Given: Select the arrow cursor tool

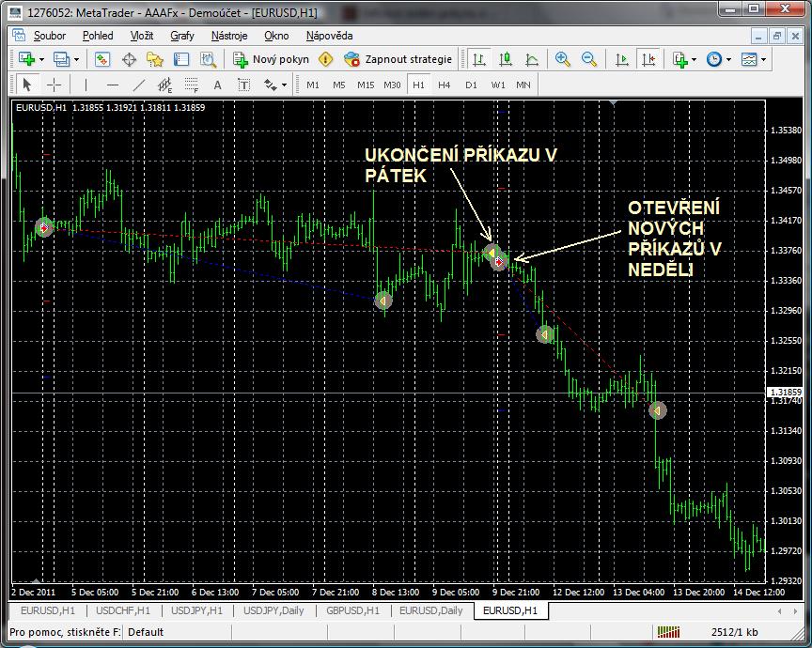Looking at the screenshot, I should click(x=27, y=85).
